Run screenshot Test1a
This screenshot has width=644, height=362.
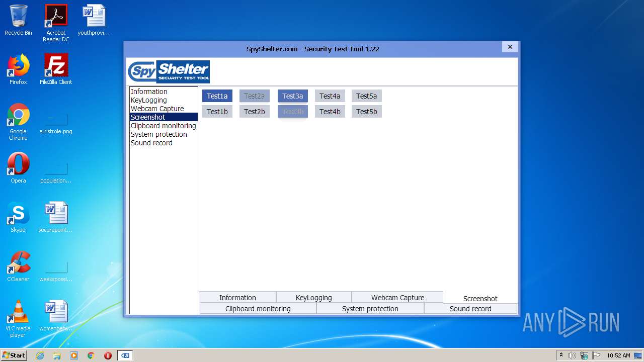tap(217, 96)
